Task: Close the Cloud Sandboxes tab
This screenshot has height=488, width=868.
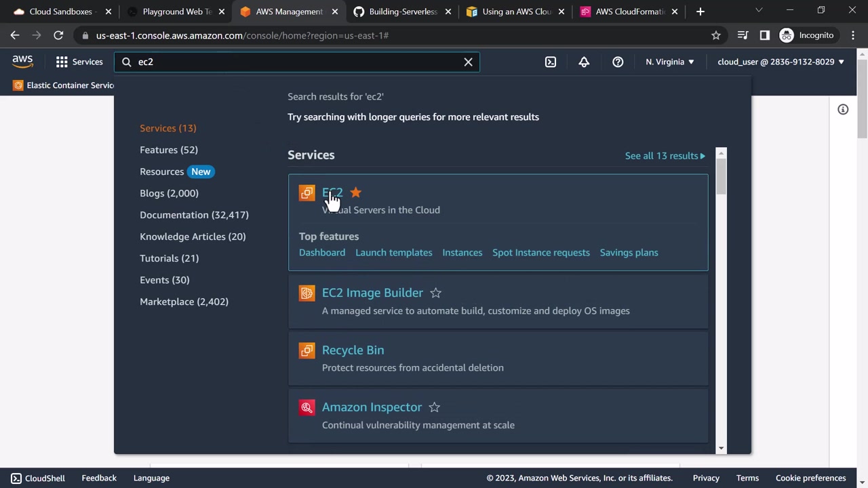Action: [108, 12]
